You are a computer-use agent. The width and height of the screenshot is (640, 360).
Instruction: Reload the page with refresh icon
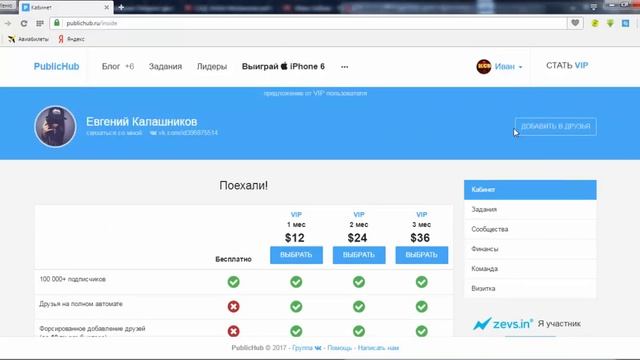pyautogui.click(x=24, y=23)
